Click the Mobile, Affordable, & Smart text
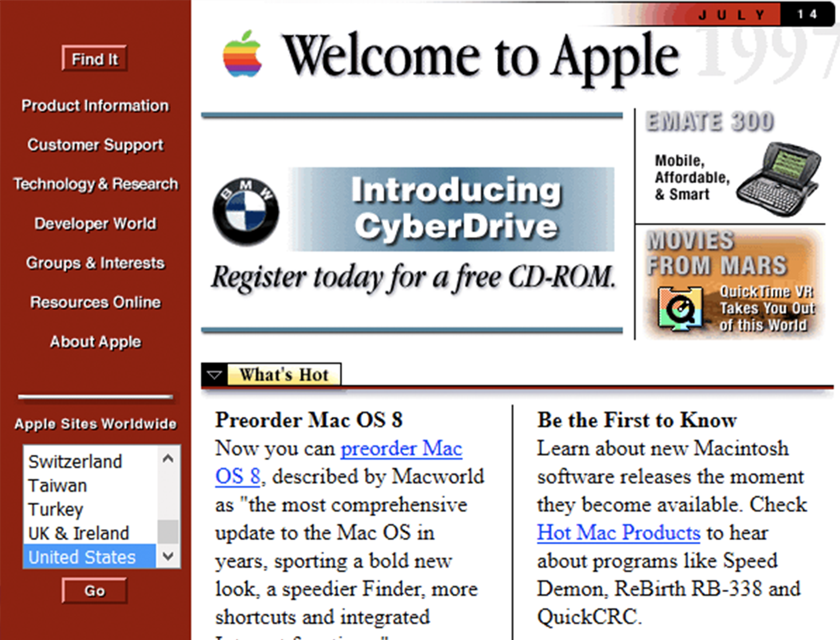 click(x=692, y=178)
